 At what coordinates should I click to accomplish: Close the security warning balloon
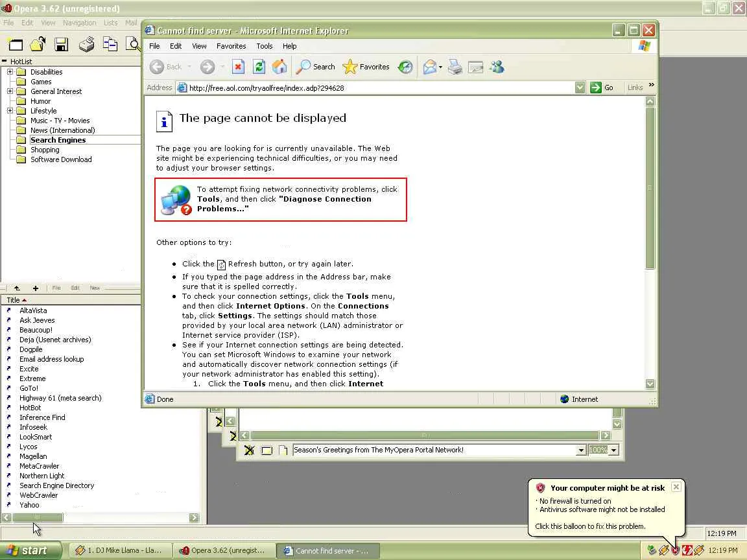[676, 487]
